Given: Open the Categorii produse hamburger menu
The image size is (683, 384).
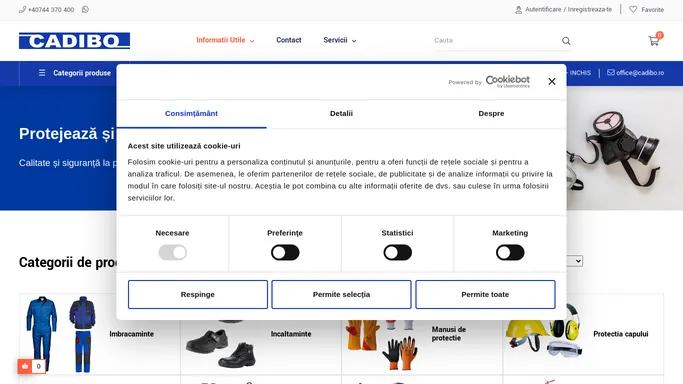Looking at the screenshot, I should click(x=42, y=73).
